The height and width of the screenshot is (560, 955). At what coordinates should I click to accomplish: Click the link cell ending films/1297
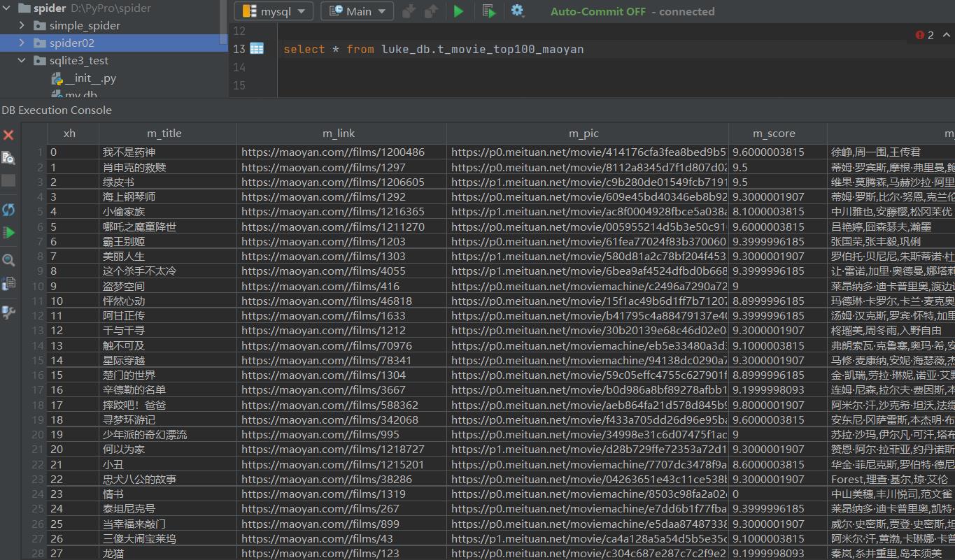pos(341,167)
